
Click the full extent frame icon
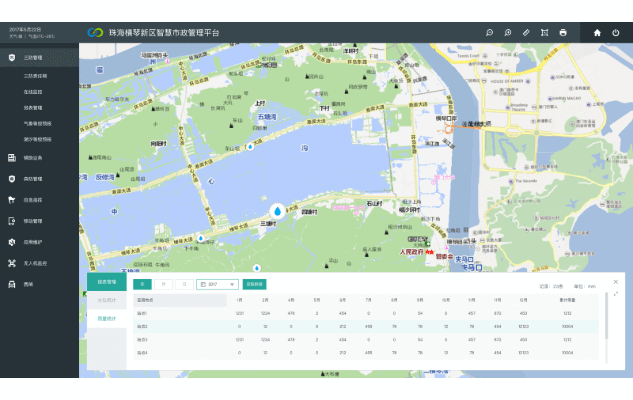545,32
